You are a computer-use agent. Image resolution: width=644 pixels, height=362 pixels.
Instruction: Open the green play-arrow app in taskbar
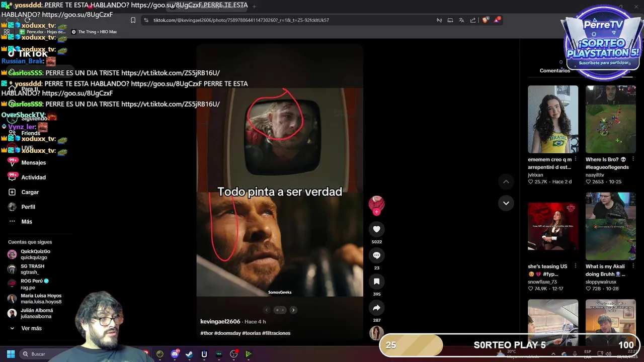pos(249,354)
